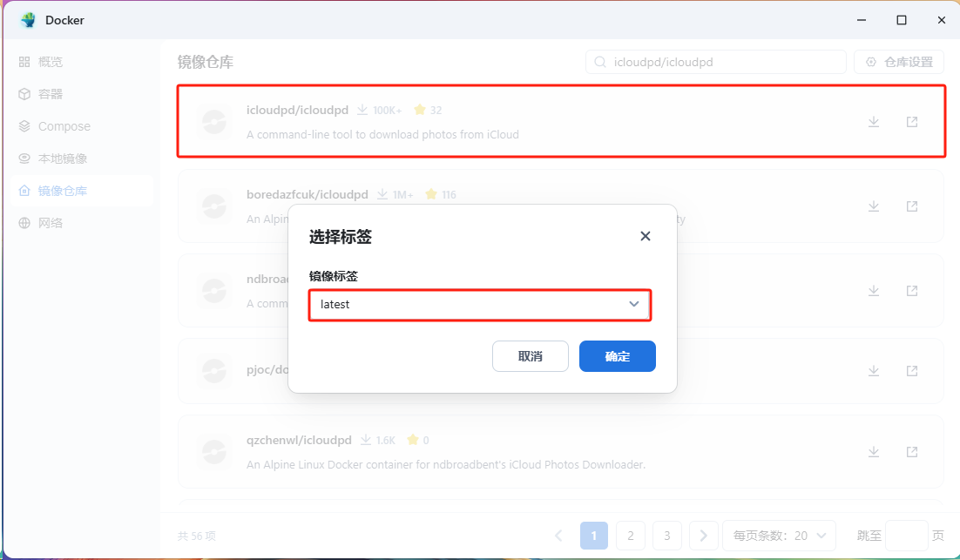
Task: Download the icloudpd/icloudpd image
Action: point(874,122)
